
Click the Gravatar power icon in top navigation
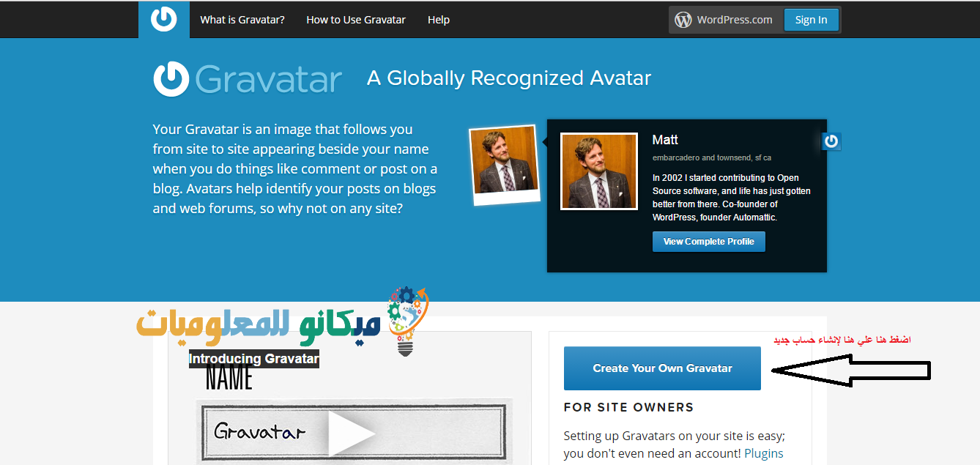click(x=163, y=19)
